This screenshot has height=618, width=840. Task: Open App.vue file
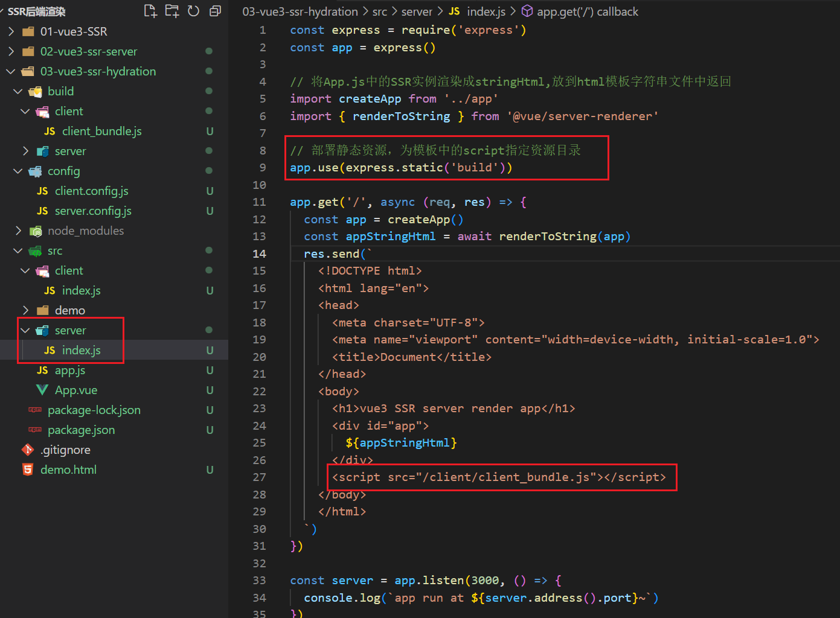point(76,390)
